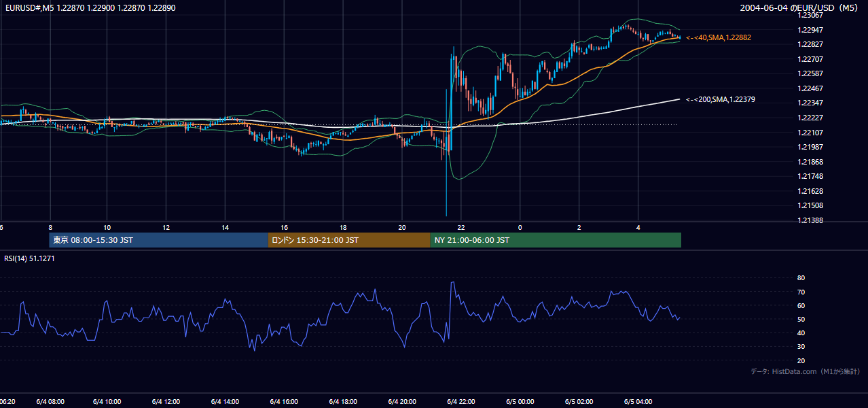
Task: Click RSI scale value 30
Action: 801,346
